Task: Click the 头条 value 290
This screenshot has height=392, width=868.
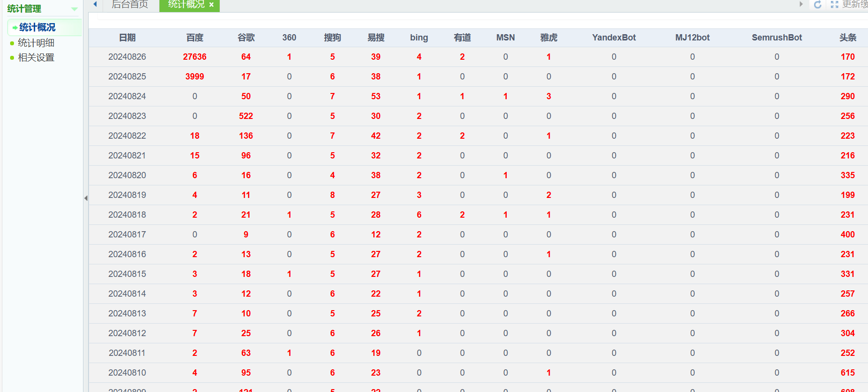Action: pos(848,96)
